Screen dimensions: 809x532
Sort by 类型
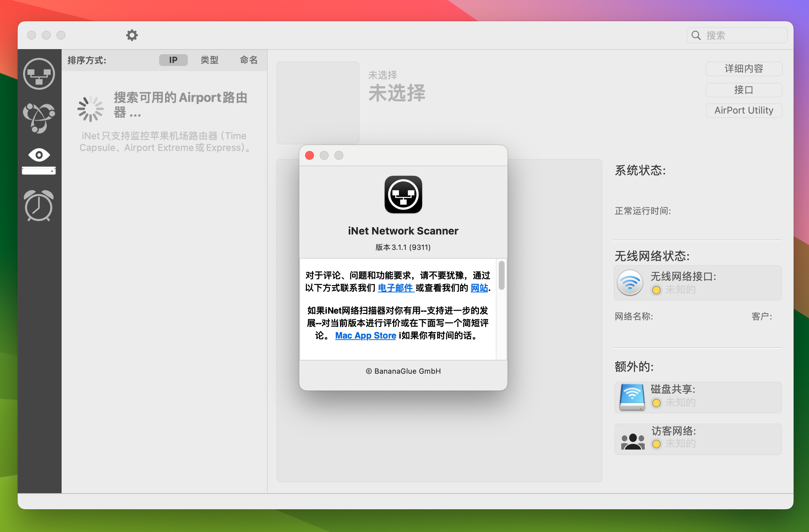pos(209,60)
